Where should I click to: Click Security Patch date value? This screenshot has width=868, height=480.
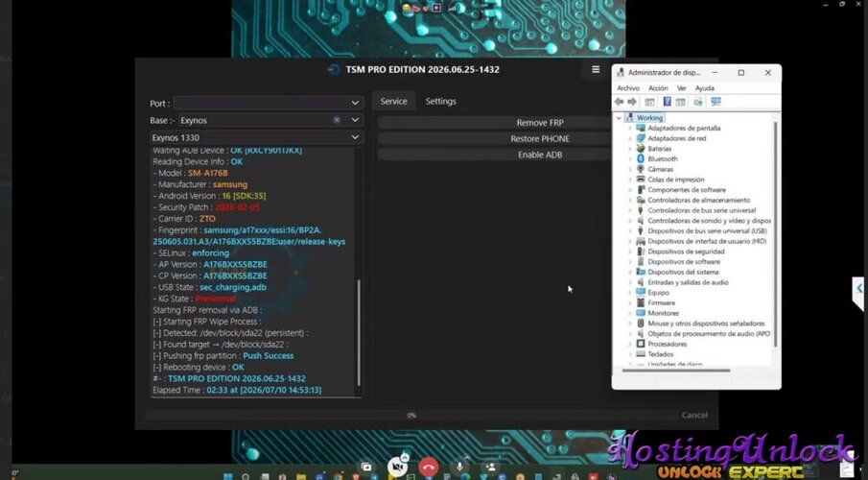(x=237, y=207)
